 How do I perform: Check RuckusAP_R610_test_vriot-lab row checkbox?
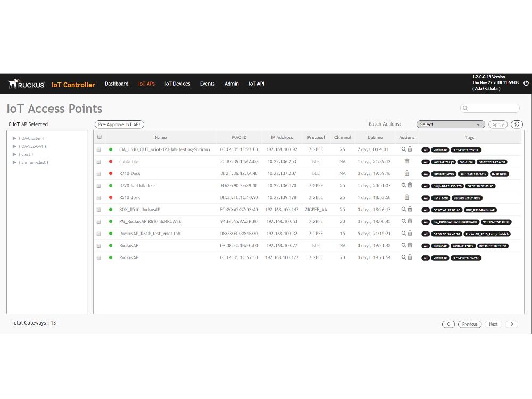click(99, 234)
